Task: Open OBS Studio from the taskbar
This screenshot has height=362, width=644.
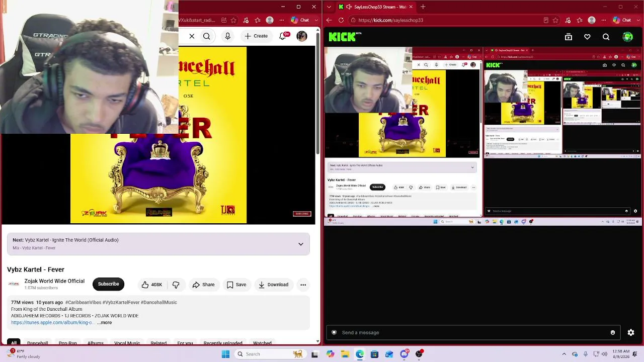Action: 419,354
